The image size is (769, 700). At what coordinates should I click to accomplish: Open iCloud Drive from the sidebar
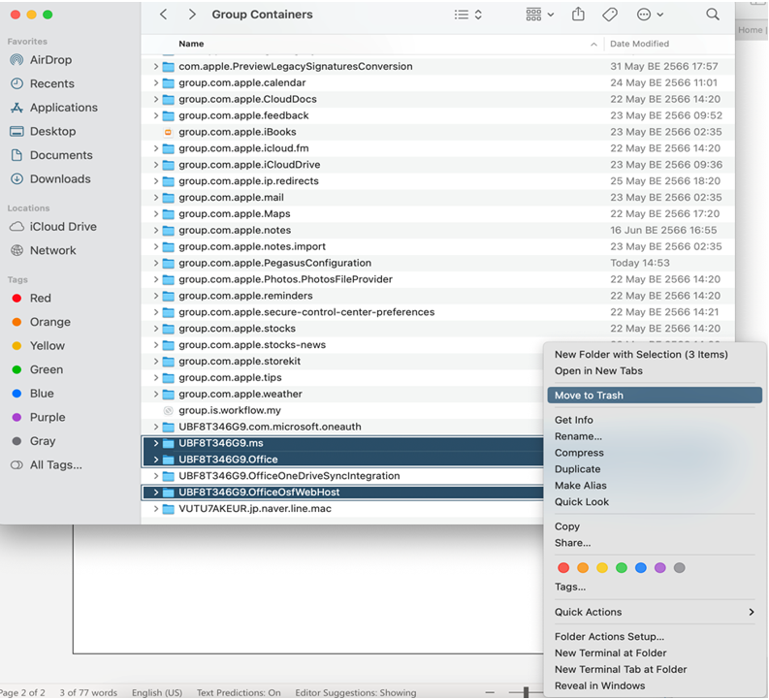pyautogui.click(x=63, y=227)
